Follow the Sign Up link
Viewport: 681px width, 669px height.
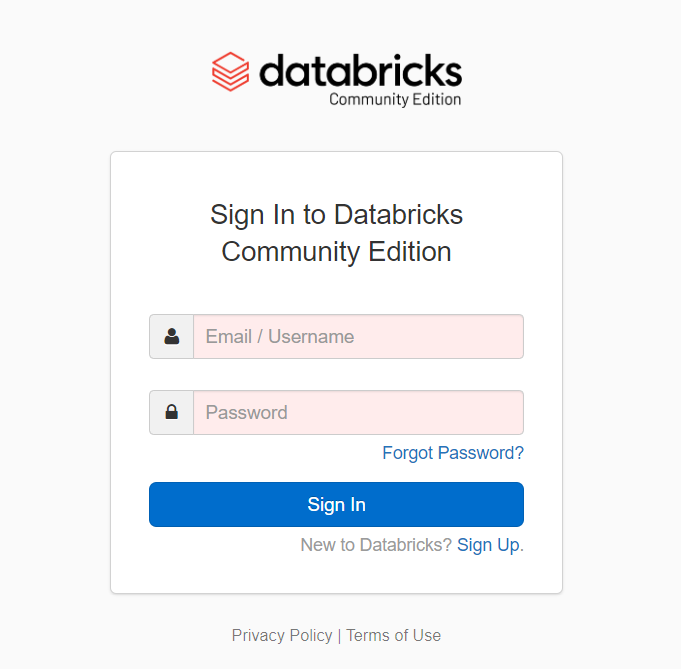[488, 545]
